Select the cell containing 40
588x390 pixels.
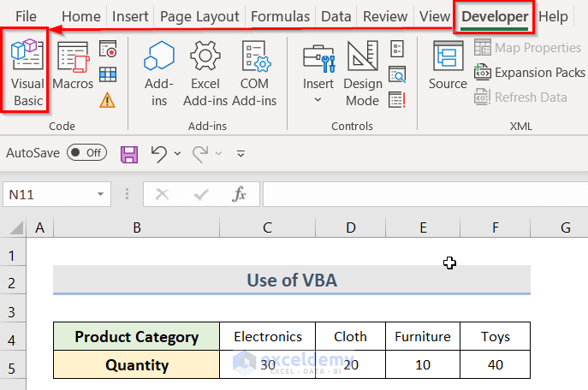click(495, 364)
